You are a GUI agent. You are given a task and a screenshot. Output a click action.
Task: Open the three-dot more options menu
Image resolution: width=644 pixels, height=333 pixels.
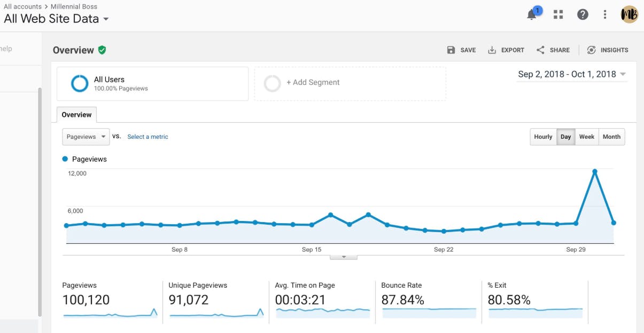click(x=605, y=14)
